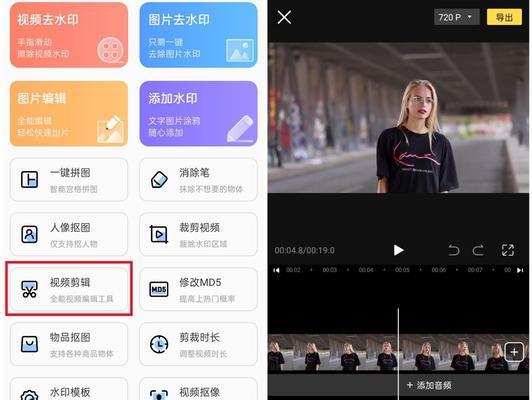Viewport: 532px width, 400px height.
Task: Open 一键拼图 label text
Action: click(70, 173)
